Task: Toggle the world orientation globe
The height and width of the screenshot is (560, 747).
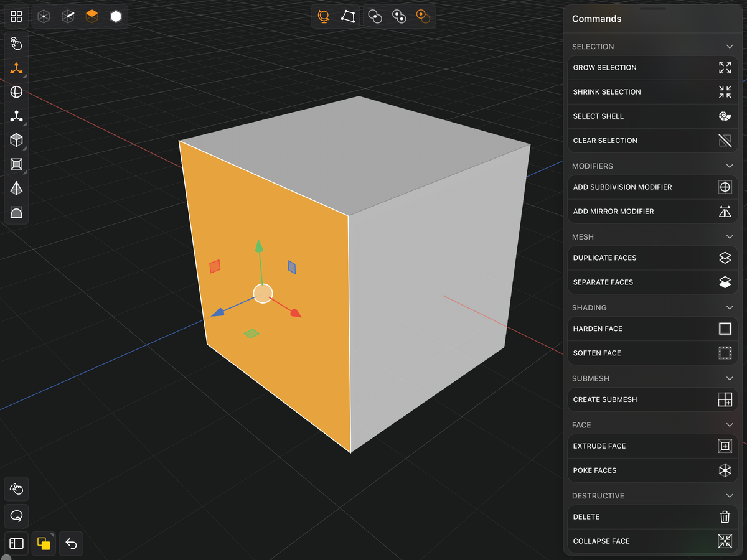Action: (x=323, y=16)
